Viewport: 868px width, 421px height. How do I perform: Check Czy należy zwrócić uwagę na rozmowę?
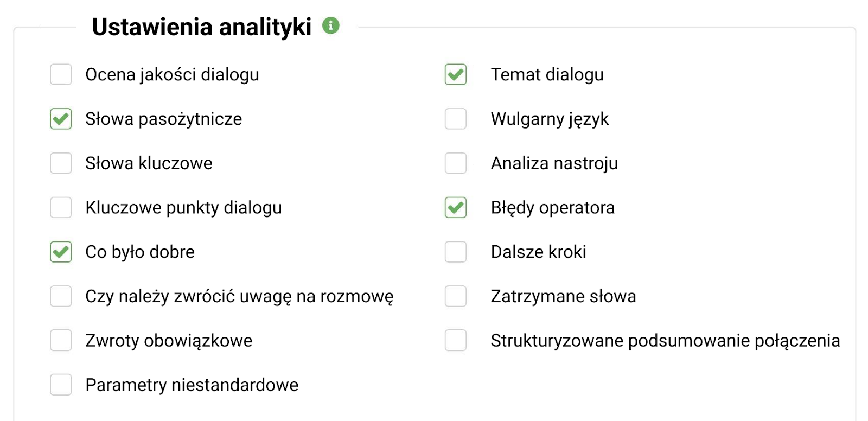coord(61,296)
